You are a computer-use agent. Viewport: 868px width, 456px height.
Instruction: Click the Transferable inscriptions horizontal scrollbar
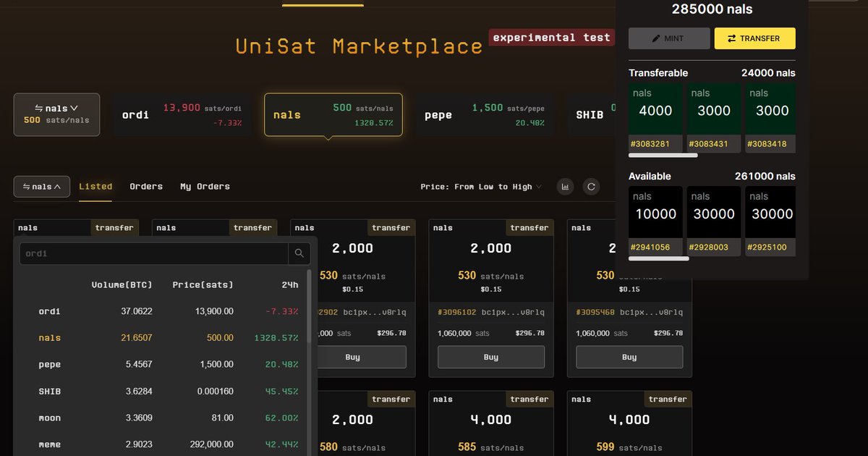click(x=663, y=156)
